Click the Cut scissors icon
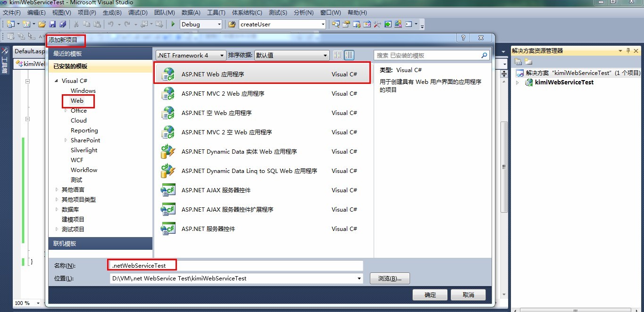The height and width of the screenshot is (312, 644). click(76, 24)
